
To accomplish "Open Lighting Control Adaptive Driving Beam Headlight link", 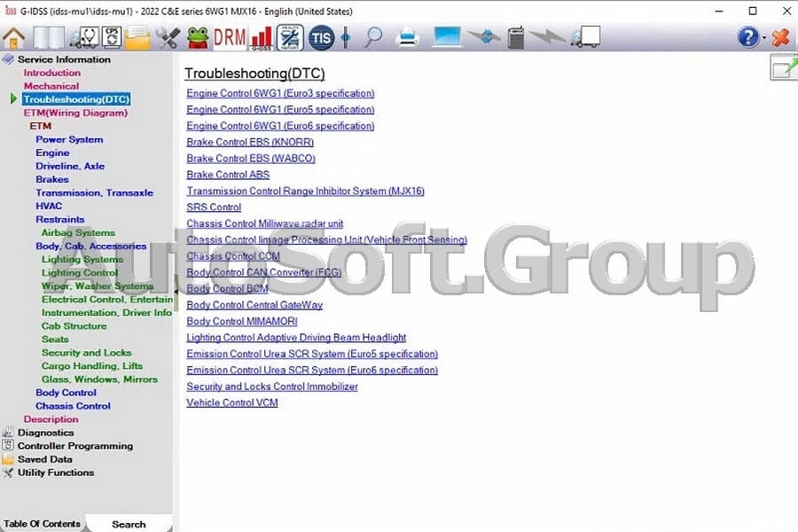I will tap(296, 338).
